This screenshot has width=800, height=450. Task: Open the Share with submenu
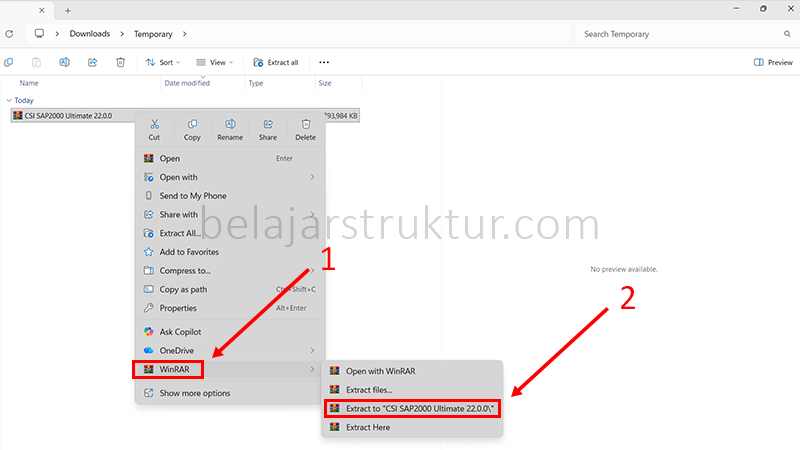(x=230, y=214)
